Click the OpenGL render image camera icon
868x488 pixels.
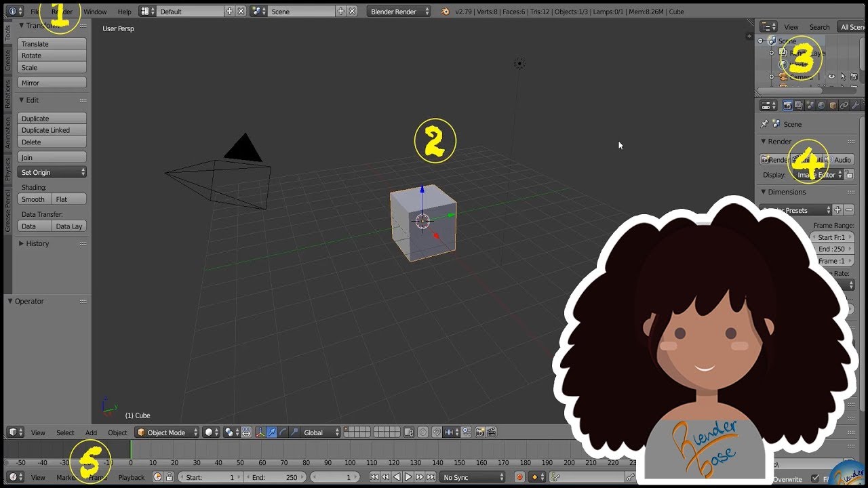click(480, 432)
